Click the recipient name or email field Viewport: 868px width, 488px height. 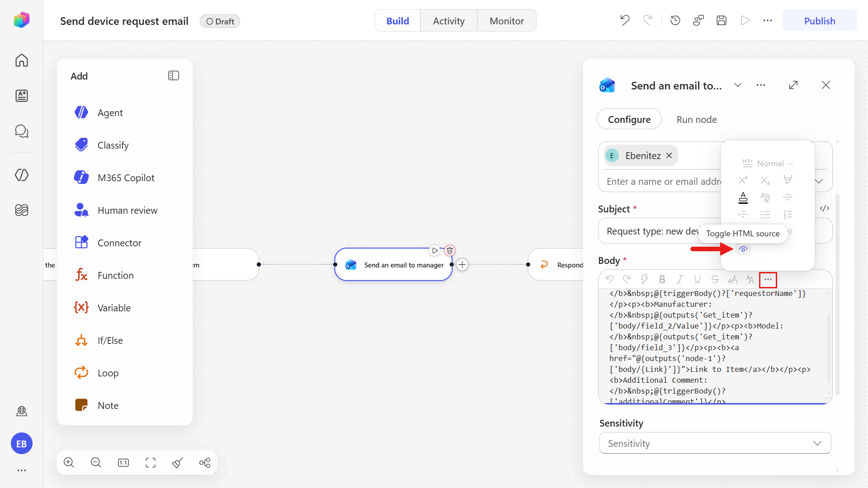(663, 181)
